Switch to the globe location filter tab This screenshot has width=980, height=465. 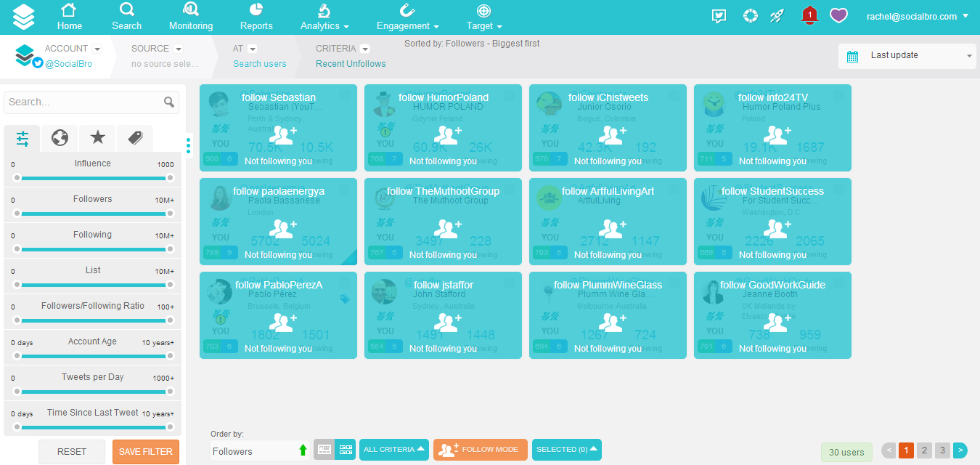click(x=60, y=137)
